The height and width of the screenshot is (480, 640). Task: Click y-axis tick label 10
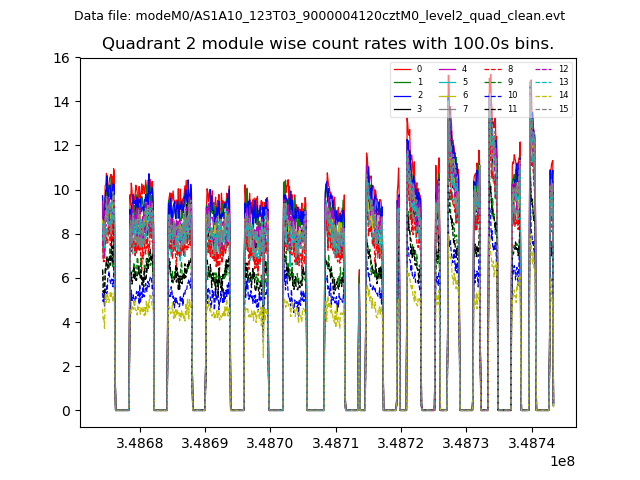(x=62, y=190)
